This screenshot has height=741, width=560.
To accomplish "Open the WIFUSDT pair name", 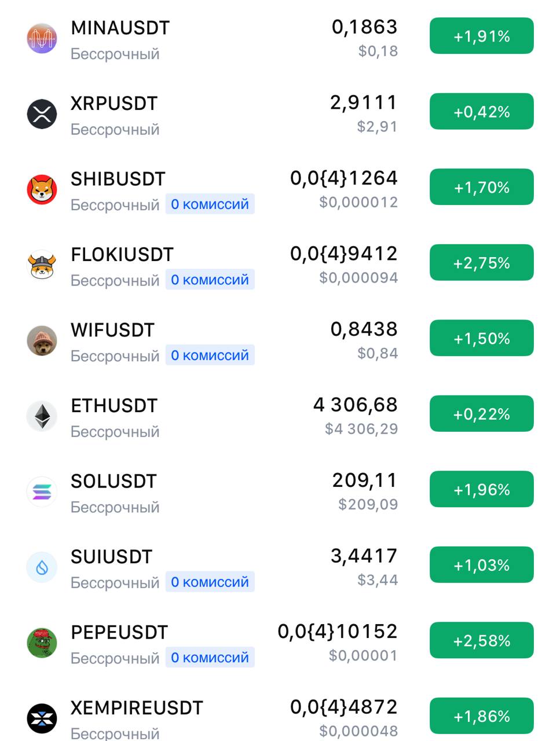I will click(112, 330).
